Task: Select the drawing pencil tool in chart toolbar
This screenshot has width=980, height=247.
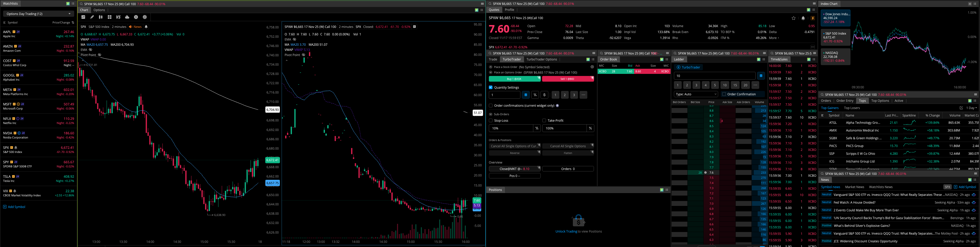Action: [92, 17]
